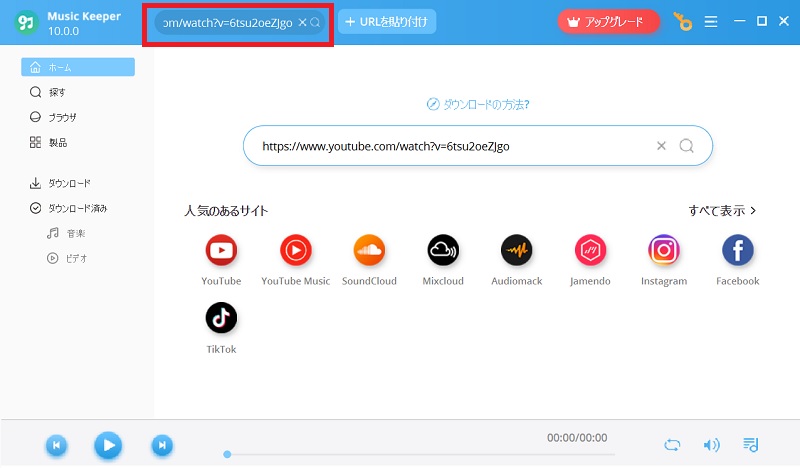The height and width of the screenshot is (468, 800).
Task: Open the SoundCloud site icon
Action: pyautogui.click(x=369, y=250)
